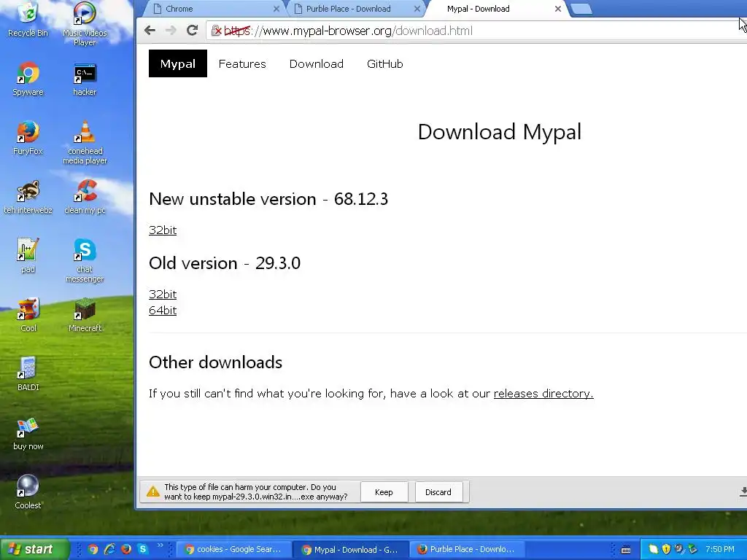Switch to the Chrome tab
The image size is (747, 560).
click(213, 9)
